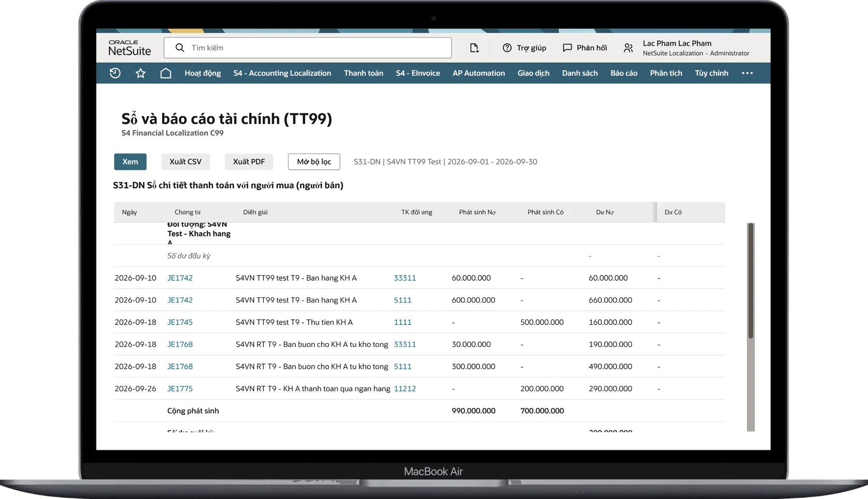Click the search magnifier icon

(x=180, y=48)
